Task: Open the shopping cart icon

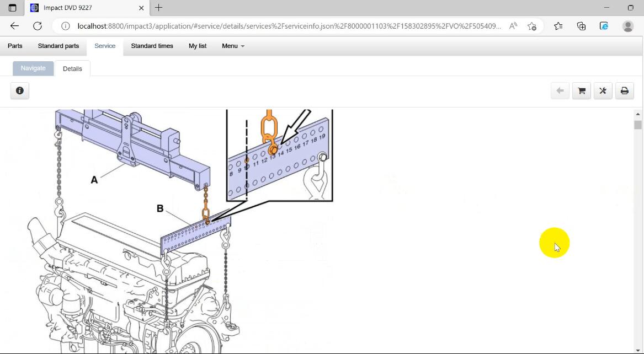Action: (581, 91)
